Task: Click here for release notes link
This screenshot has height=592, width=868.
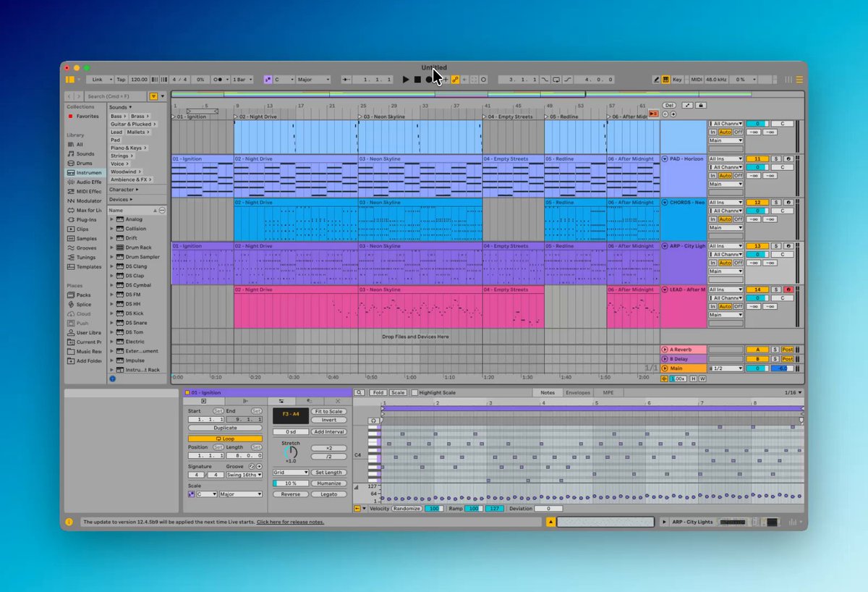Action: pyautogui.click(x=290, y=522)
